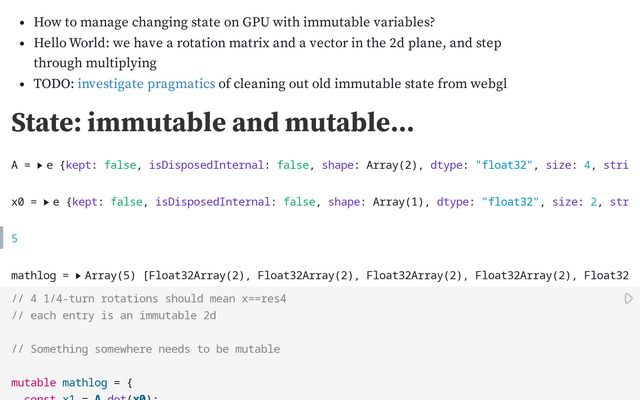Click the Hello World bullet text
This screenshot has width=640, height=400.
(x=267, y=53)
